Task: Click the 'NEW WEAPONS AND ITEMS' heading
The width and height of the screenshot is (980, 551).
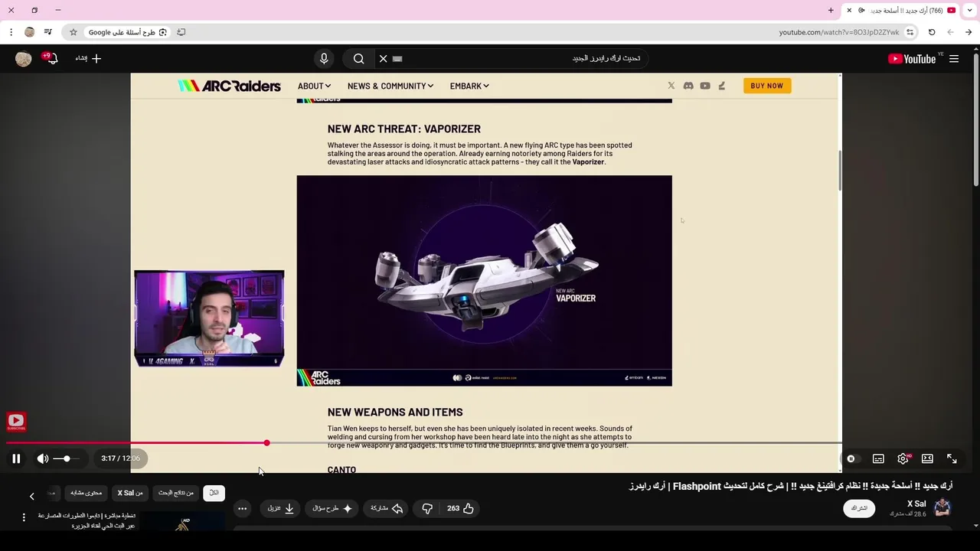Action: point(395,412)
